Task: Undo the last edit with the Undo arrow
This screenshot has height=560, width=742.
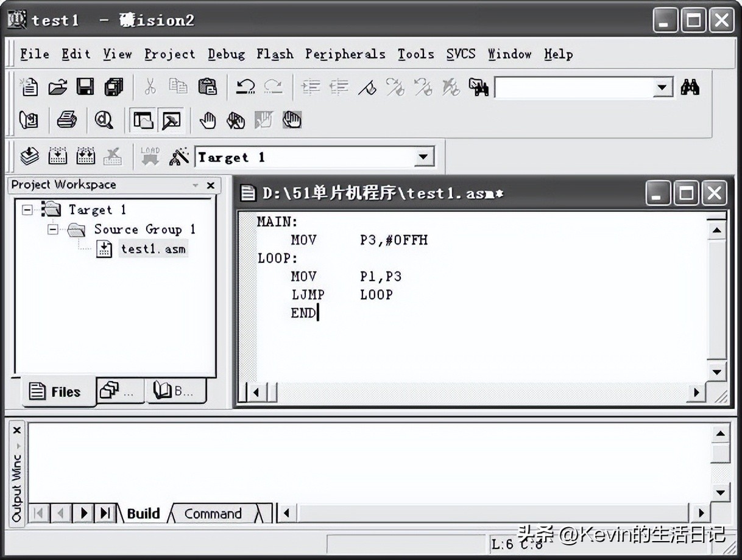Action: point(246,87)
